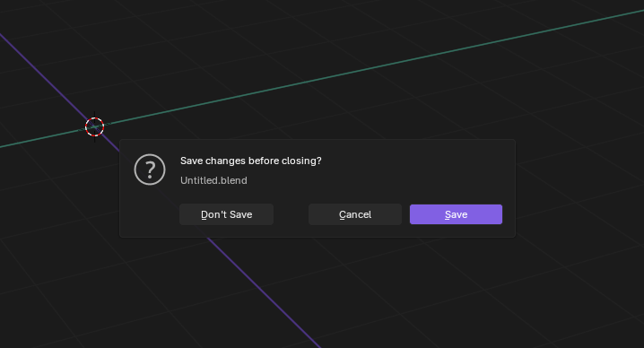Click the green Y axis line above the dialog

tap(370, 68)
